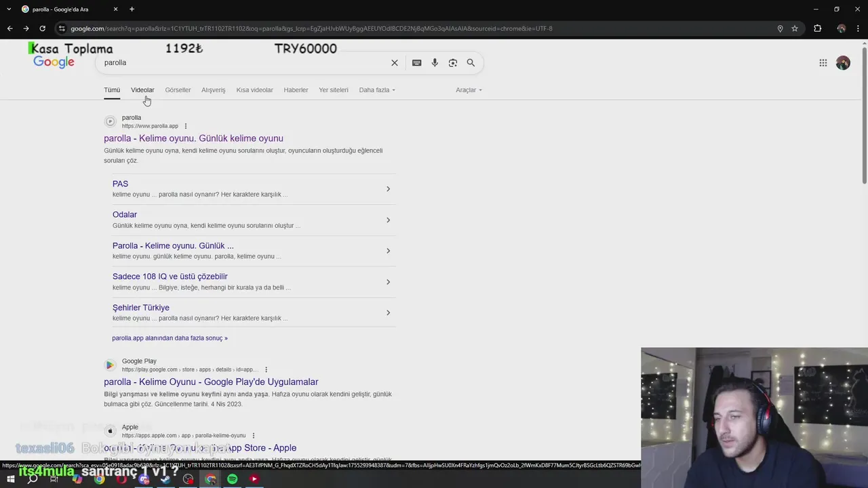Submit search with the magnifier icon
This screenshot has height=488, width=868.
471,62
